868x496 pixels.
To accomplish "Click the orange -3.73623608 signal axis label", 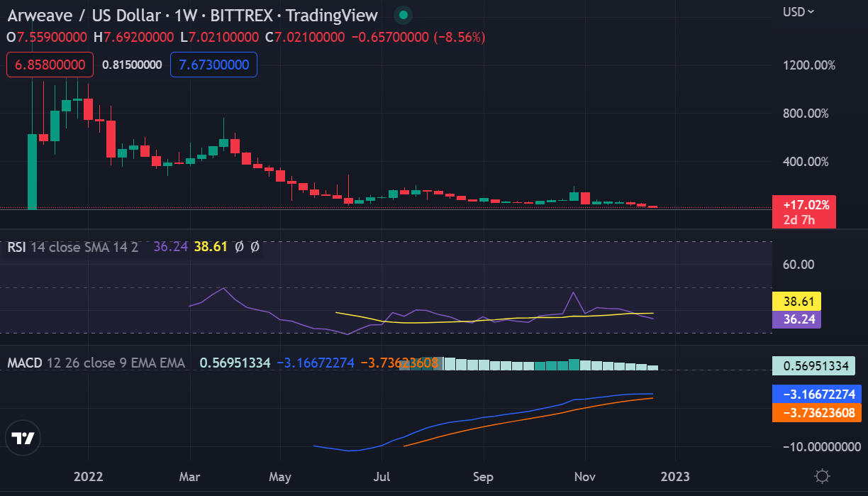I will click(x=818, y=412).
